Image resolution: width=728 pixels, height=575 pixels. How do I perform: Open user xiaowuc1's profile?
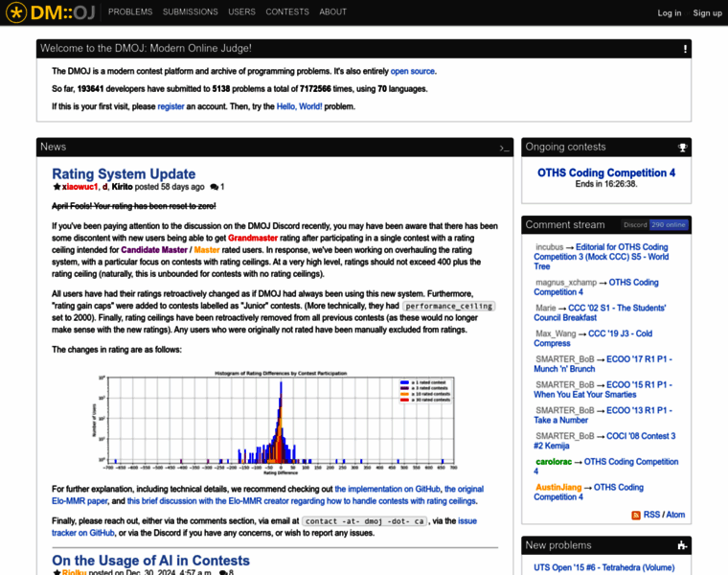pos(80,187)
